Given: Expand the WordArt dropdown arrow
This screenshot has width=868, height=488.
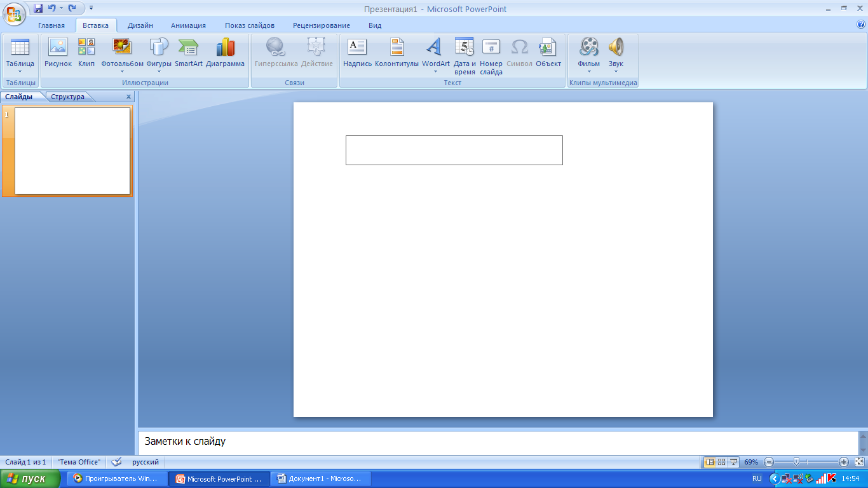Looking at the screenshot, I should (435, 72).
